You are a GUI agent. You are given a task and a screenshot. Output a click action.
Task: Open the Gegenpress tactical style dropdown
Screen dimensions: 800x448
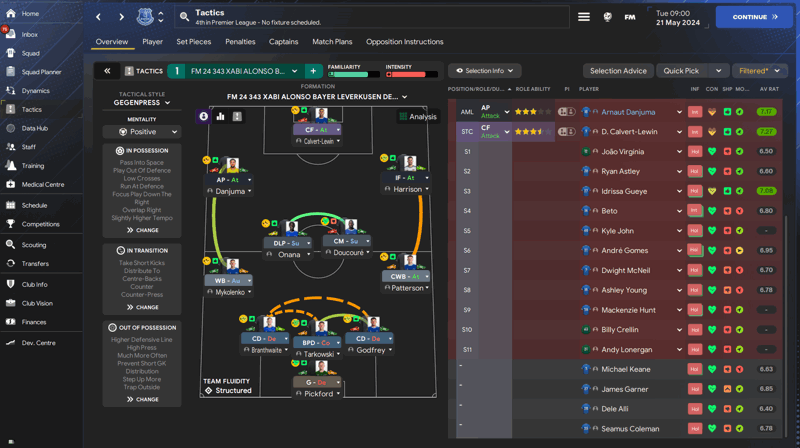142,103
